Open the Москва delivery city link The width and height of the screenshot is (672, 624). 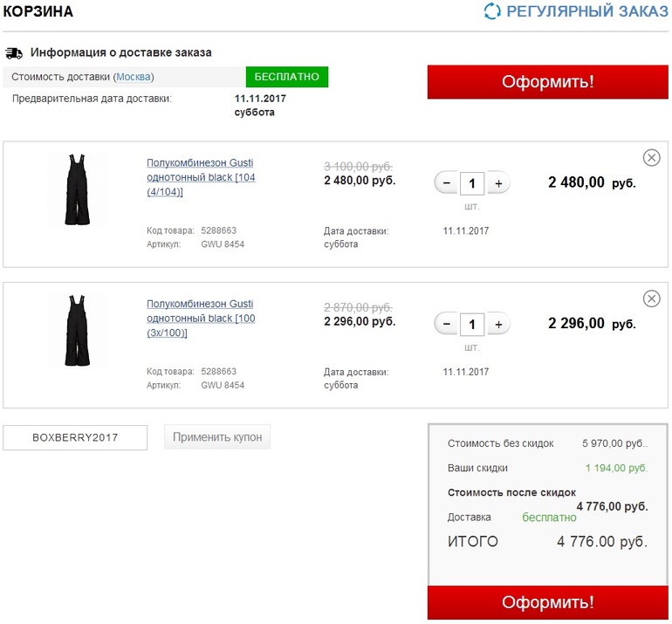pos(134,77)
